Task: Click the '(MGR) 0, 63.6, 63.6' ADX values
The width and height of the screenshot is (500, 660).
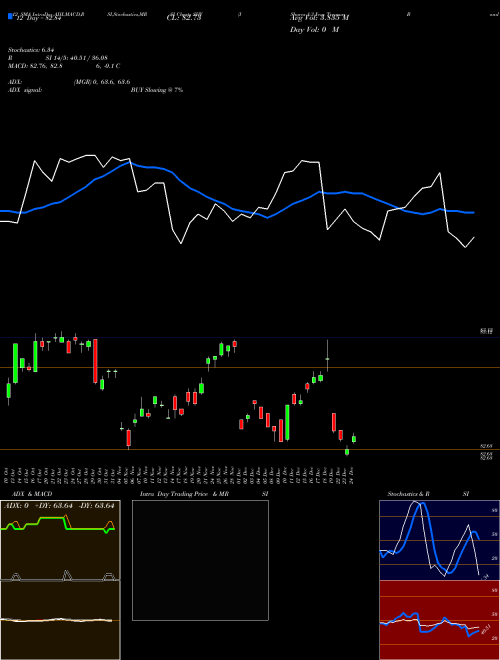Action: tap(102, 82)
